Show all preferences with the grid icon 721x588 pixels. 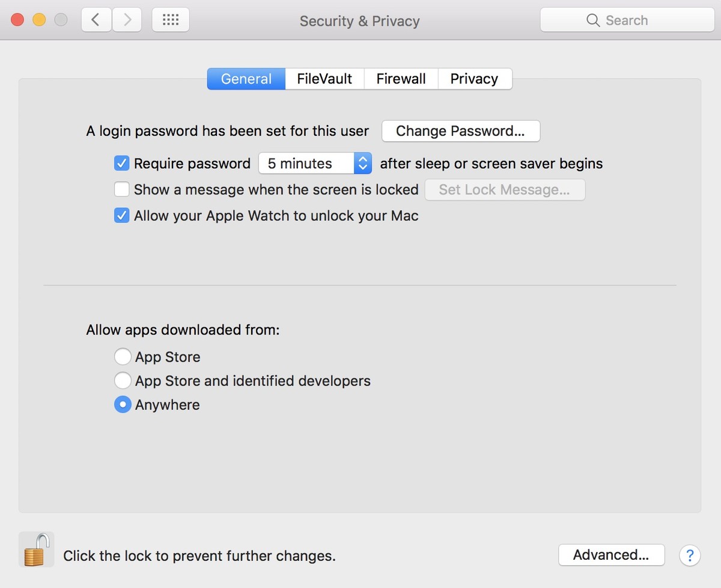[171, 20]
